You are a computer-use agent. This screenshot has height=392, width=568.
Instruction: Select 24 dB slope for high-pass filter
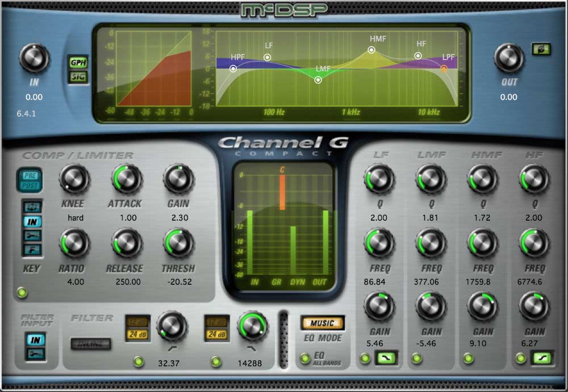[x=137, y=335]
